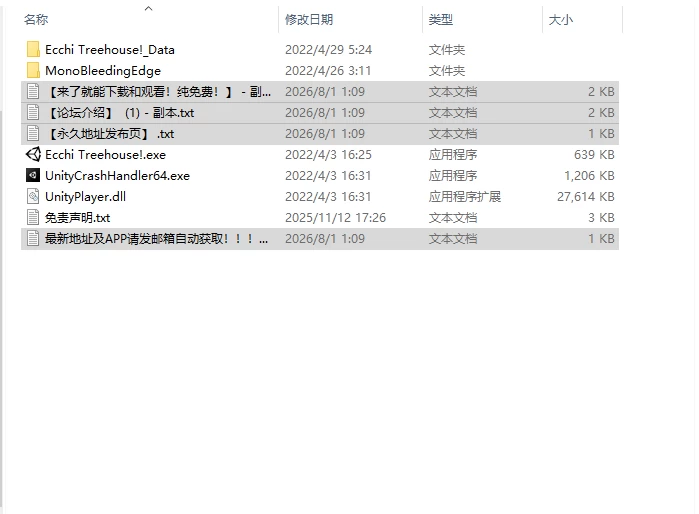
Task: Click the 【论坛介绍】 text file icon
Action: coord(33,112)
